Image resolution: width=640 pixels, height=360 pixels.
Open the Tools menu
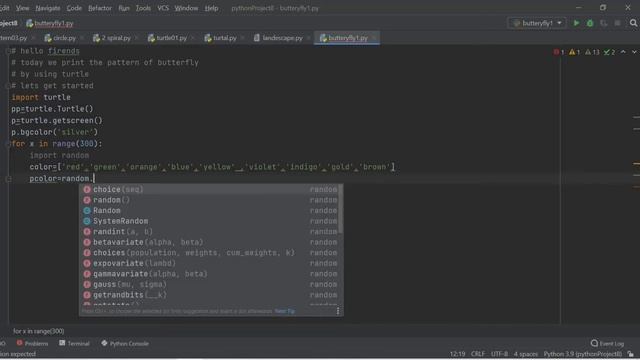click(143, 8)
